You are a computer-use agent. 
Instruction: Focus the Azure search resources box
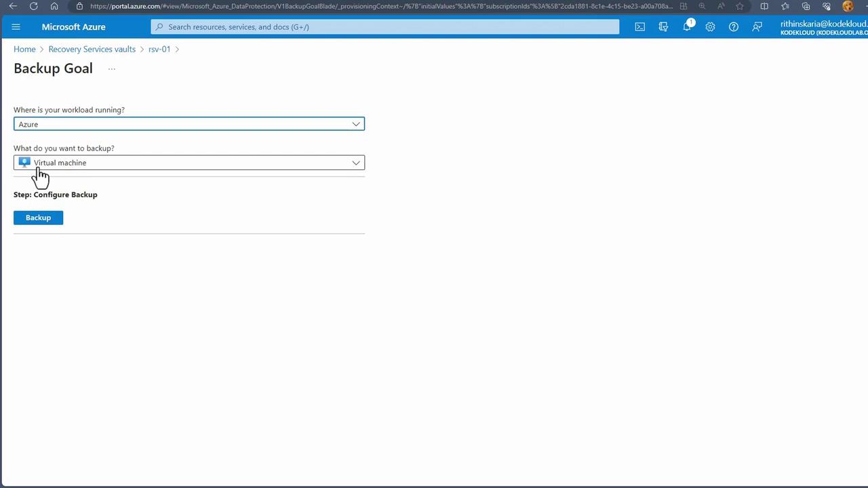pos(385,27)
